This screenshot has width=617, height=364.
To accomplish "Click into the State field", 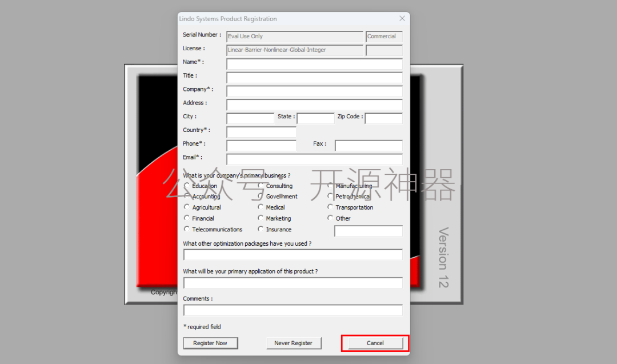I will [315, 118].
